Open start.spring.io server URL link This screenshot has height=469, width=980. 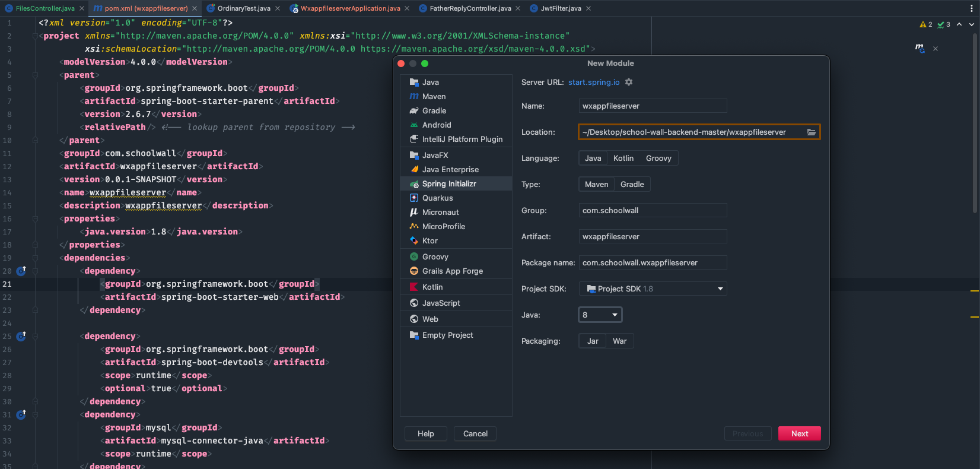pos(594,82)
